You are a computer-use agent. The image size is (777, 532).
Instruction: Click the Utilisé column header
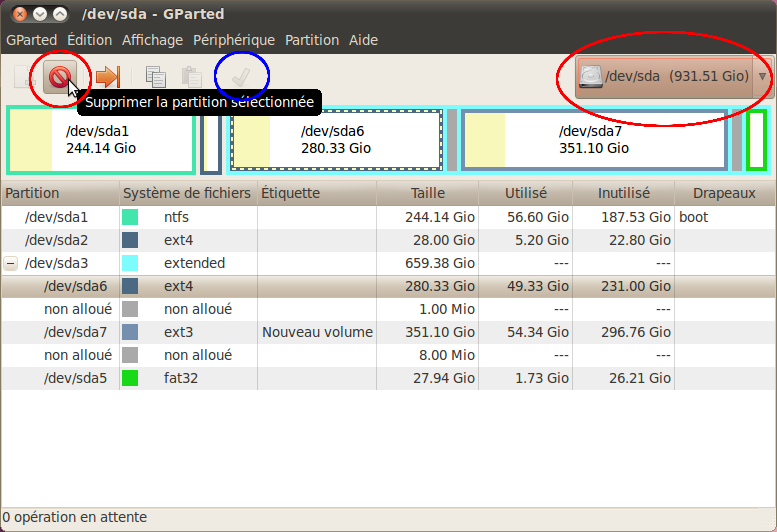[525, 193]
